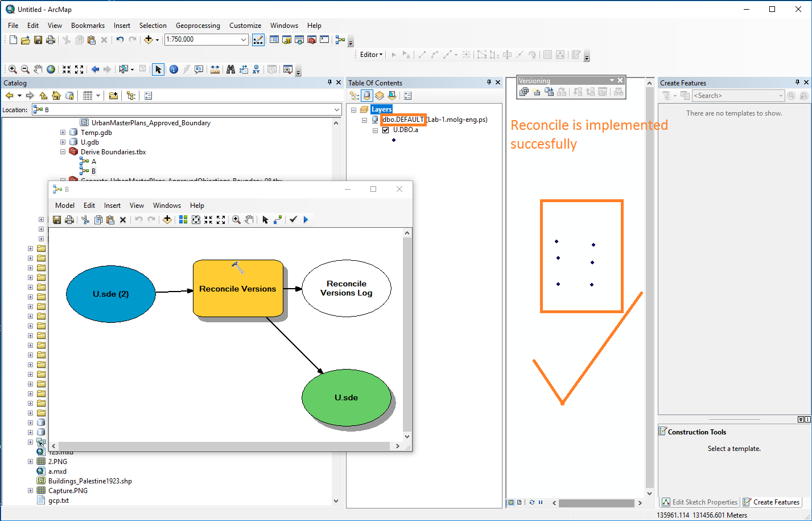Open the Geoprocessing menu
This screenshot has height=521, width=812.
(x=197, y=26)
